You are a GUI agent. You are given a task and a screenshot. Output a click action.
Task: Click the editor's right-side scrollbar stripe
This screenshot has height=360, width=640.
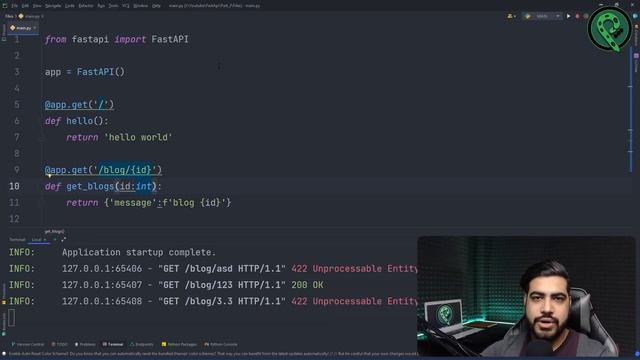[631, 110]
